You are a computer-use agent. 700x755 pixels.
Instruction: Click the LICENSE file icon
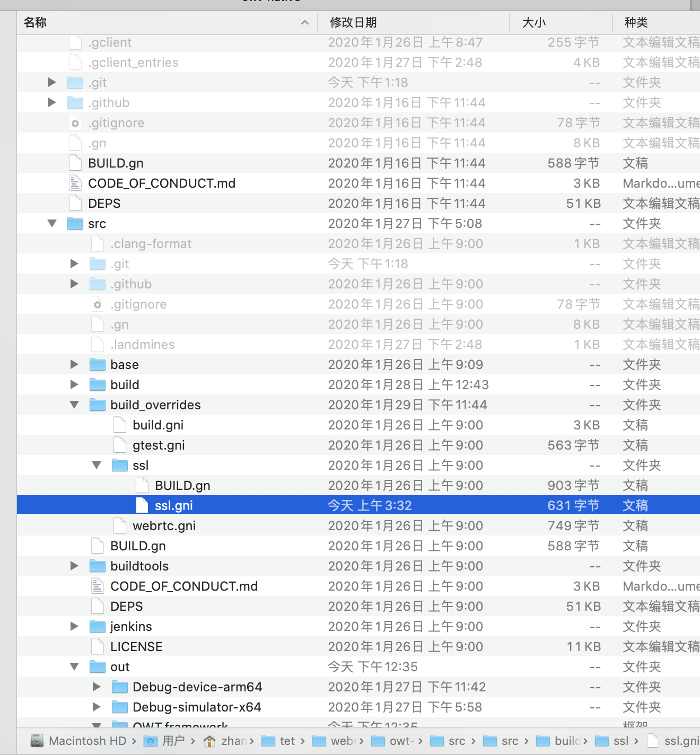pos(98,646)
